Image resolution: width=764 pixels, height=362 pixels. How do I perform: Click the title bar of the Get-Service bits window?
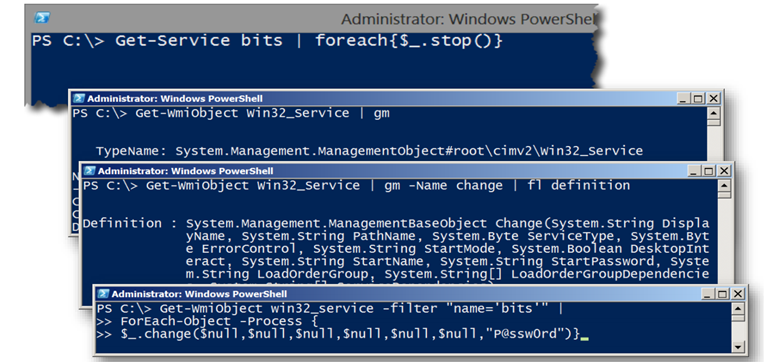click(314, 19)
